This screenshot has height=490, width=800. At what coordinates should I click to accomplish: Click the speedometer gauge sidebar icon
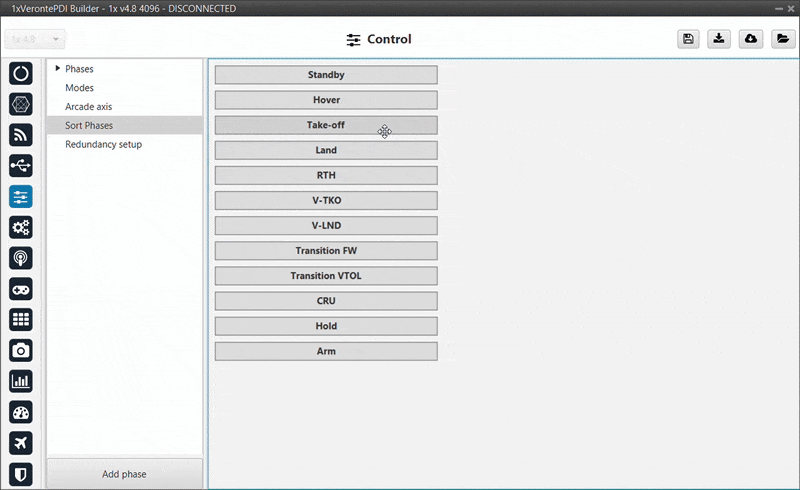(21, 411)
